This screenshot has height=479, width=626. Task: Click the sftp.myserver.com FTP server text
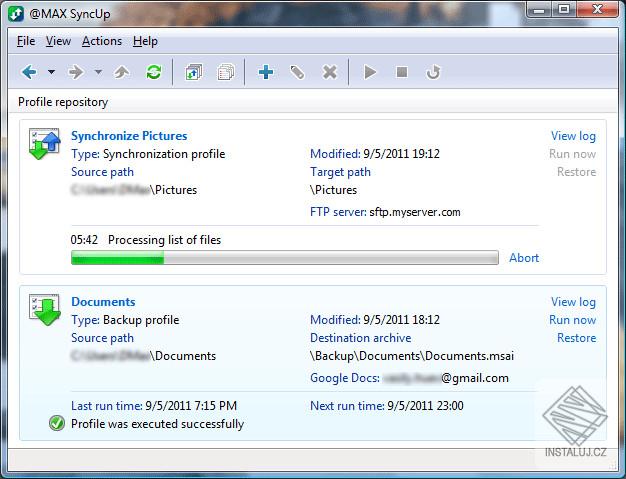415,212
